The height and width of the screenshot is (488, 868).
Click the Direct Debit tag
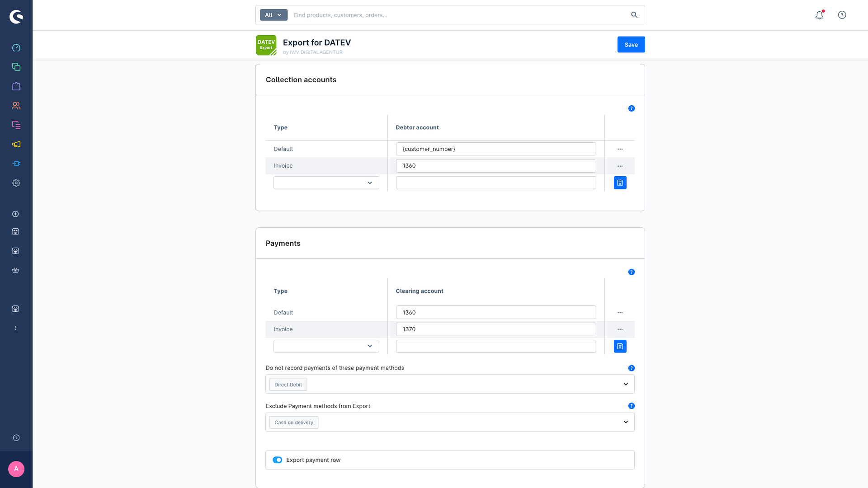click(x=288, y=385)
